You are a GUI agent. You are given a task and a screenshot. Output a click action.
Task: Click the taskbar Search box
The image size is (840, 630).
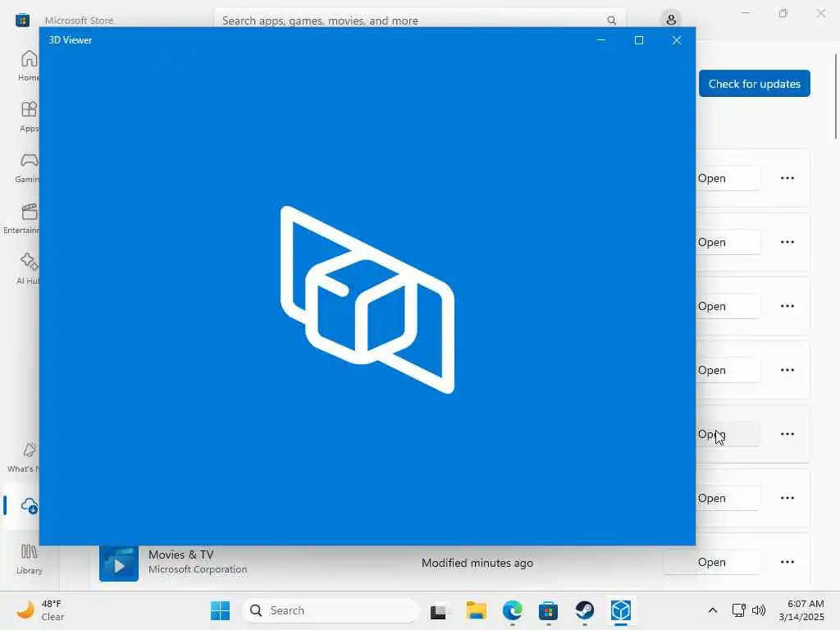(x=331, y=610)
